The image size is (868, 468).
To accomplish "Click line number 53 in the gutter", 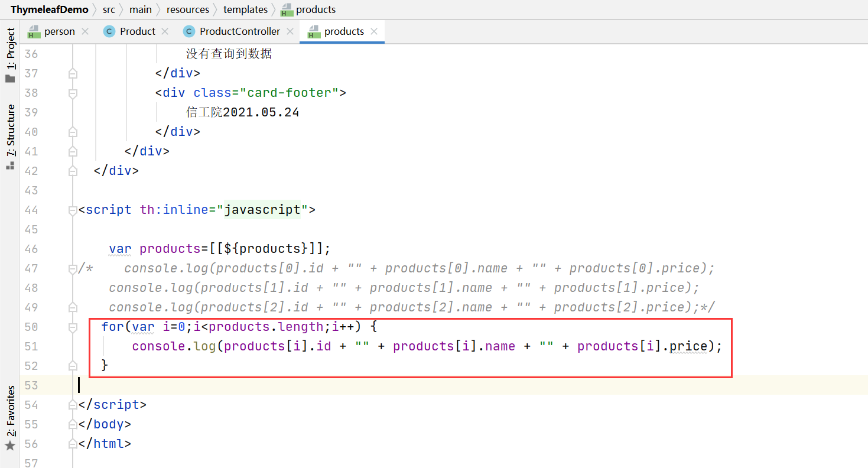I will [x=31, y=385].
